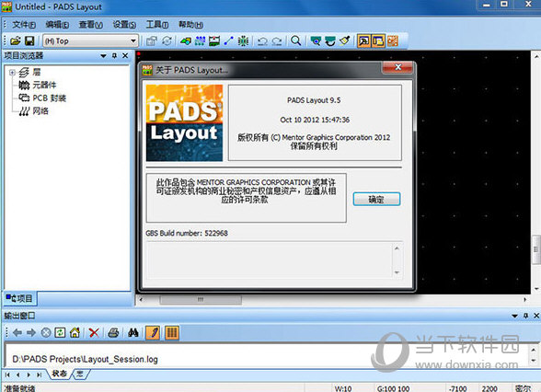This screenshot has height=392, width=541.
Task: Go to first output tab arrow
Action: (x=7, y=375)
